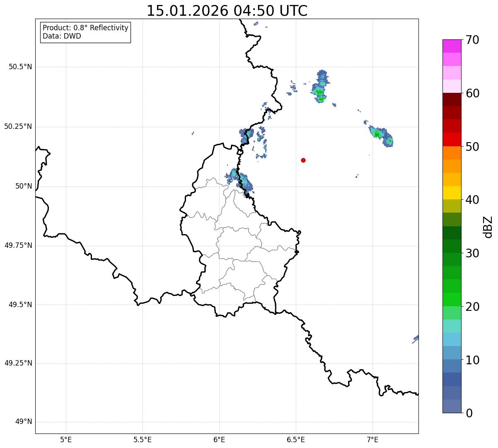498x448 pixels.
Task: Click the colorbar value 30
Action: (x=472, y=253)
